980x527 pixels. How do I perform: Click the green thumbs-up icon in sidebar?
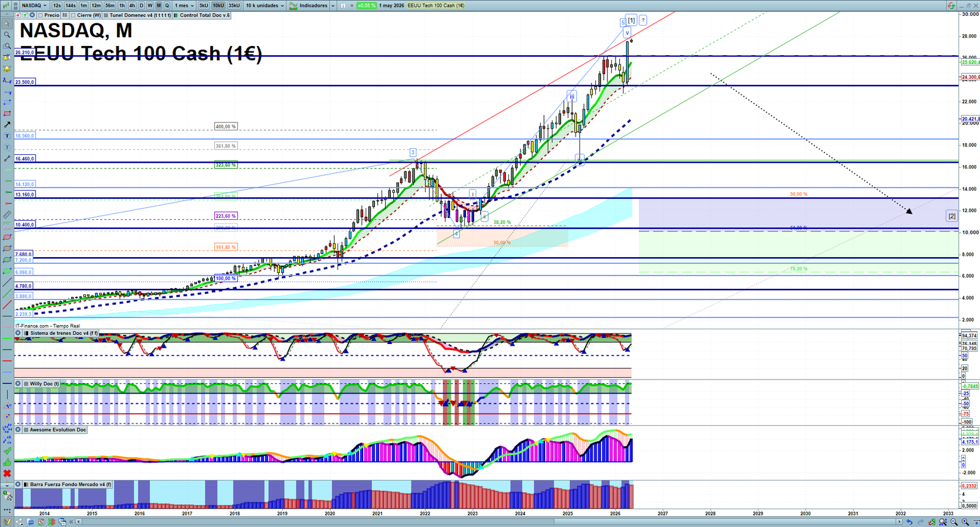(7, 462)
